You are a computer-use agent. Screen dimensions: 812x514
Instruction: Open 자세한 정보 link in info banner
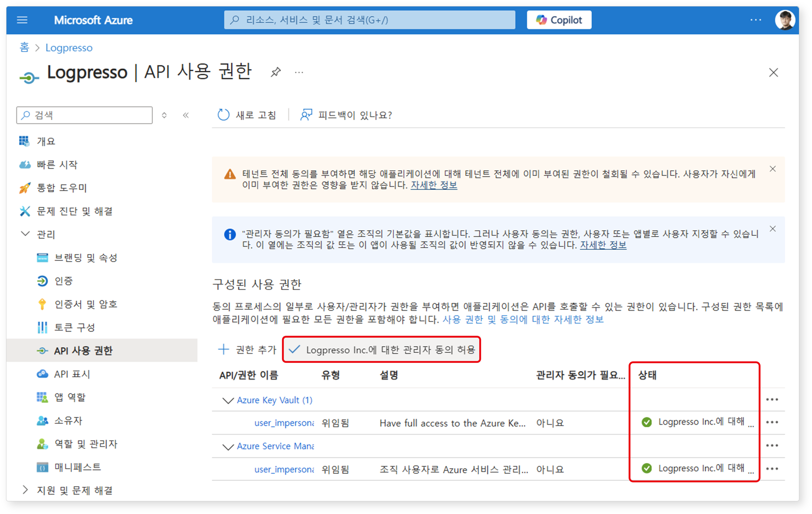(x=603, y=245)
